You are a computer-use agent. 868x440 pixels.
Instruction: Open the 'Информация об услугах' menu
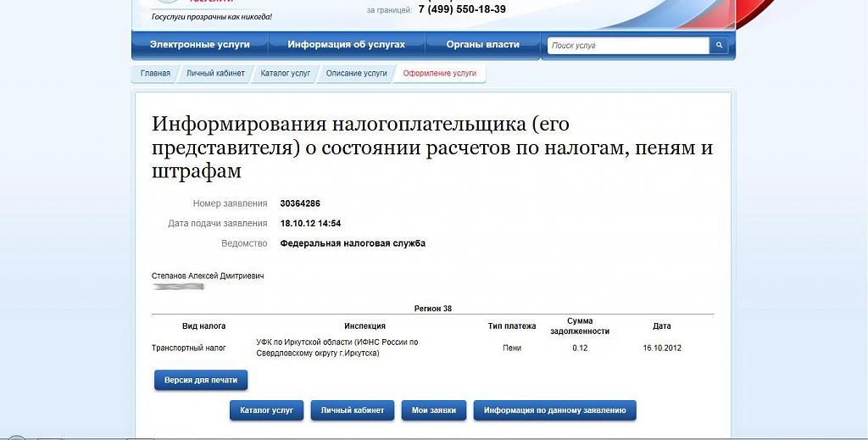click(347, 45)
